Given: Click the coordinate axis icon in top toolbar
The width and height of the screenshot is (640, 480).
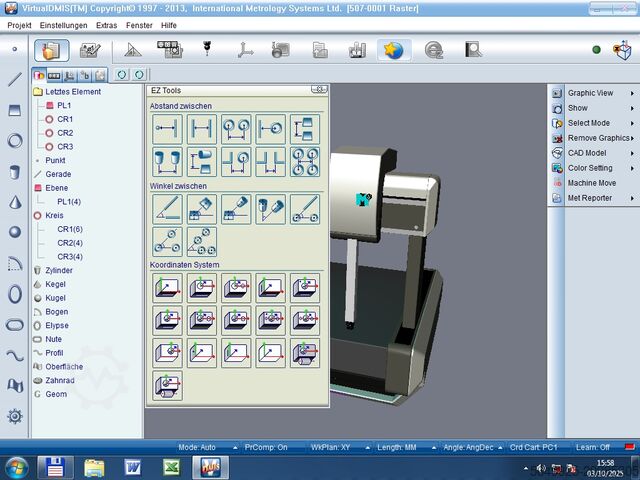Looking at the screenshot, I should point(245,49).
